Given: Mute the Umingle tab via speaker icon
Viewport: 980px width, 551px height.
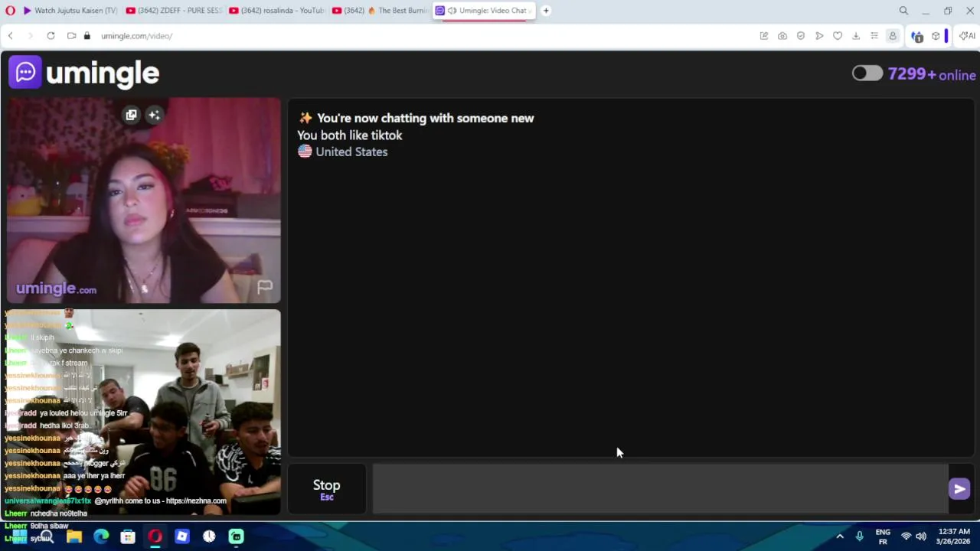Looking at the screenshot, I should pyautogui.click(x=452, y=11).
